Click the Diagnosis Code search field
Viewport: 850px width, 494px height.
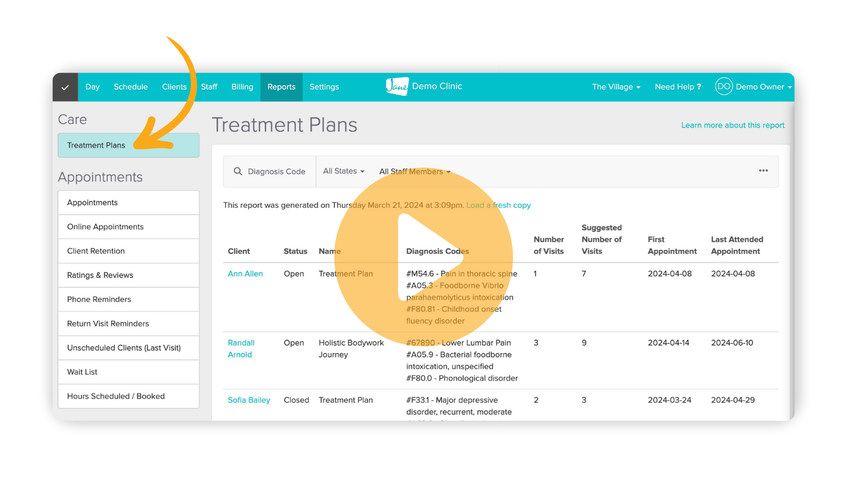(x=277, y=172)
